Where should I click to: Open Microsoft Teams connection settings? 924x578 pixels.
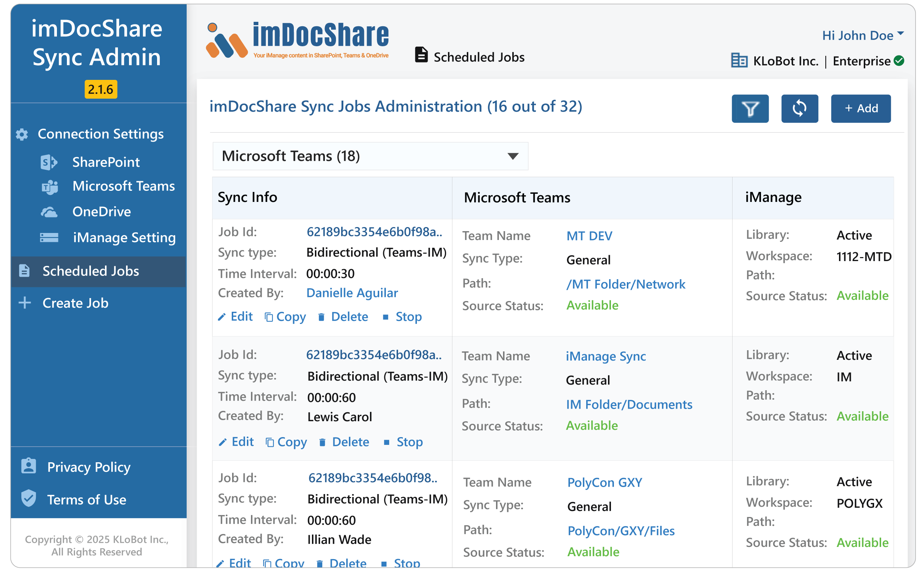[x=124, y=186]
